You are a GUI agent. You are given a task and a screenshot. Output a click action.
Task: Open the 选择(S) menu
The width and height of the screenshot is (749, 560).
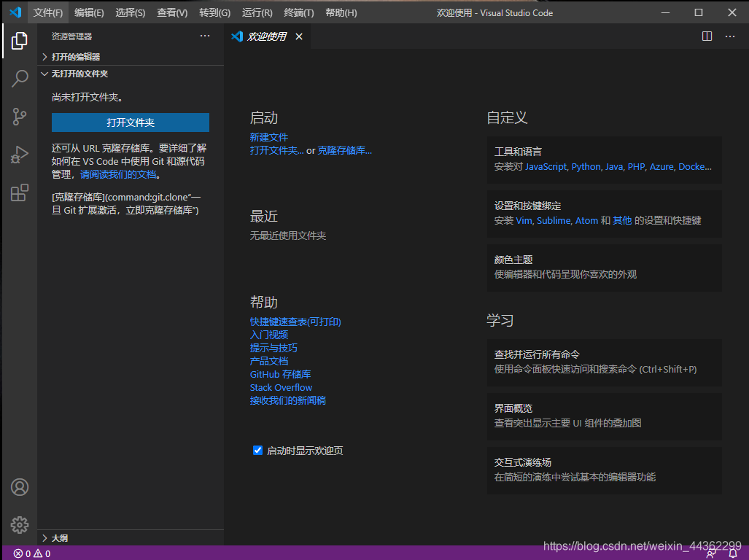coord(130,13)
